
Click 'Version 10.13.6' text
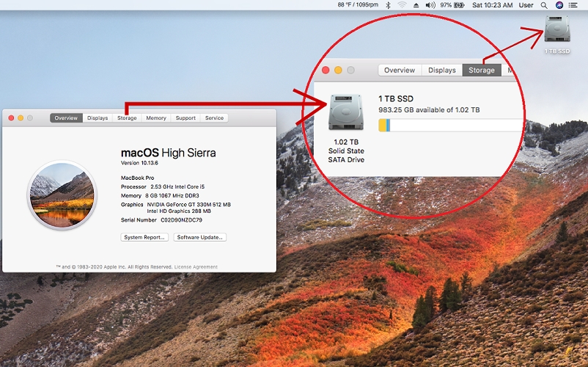coord(139,163)
